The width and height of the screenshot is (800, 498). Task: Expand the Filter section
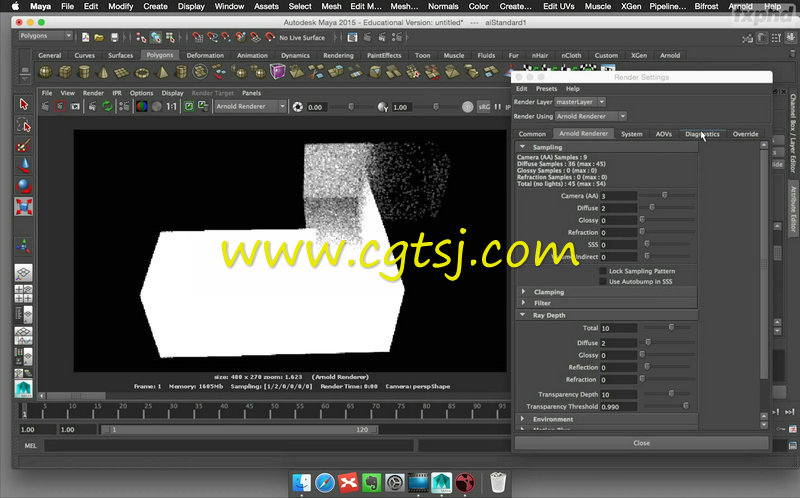point(523,303)
